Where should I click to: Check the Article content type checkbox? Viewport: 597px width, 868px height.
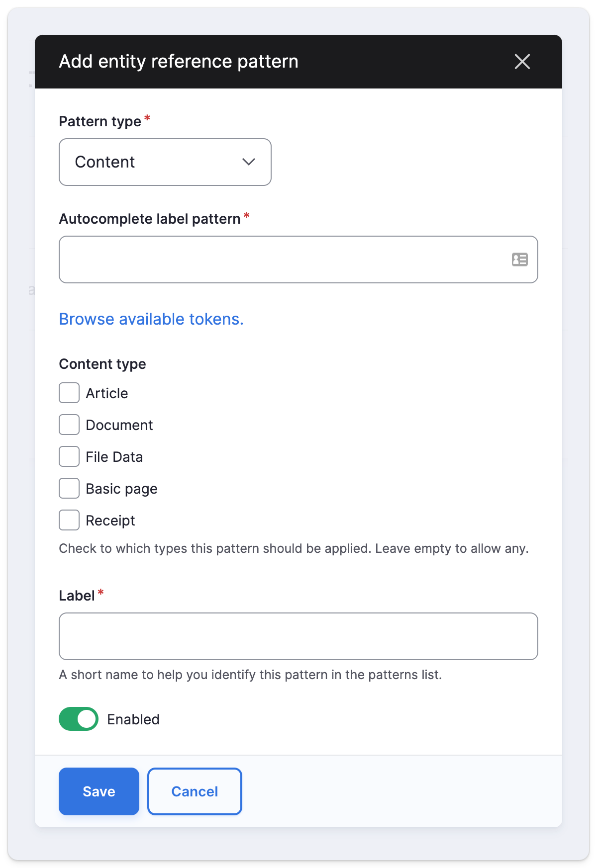click(69, 393)
